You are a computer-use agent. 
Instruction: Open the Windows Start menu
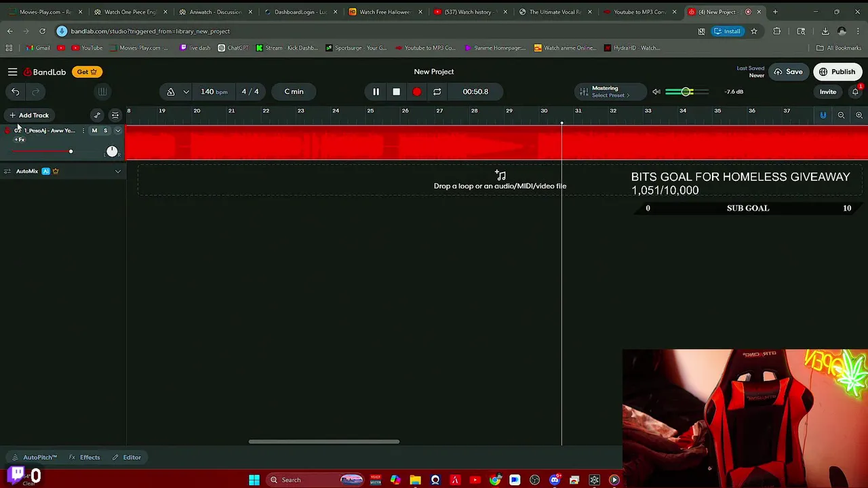[254, 480]
